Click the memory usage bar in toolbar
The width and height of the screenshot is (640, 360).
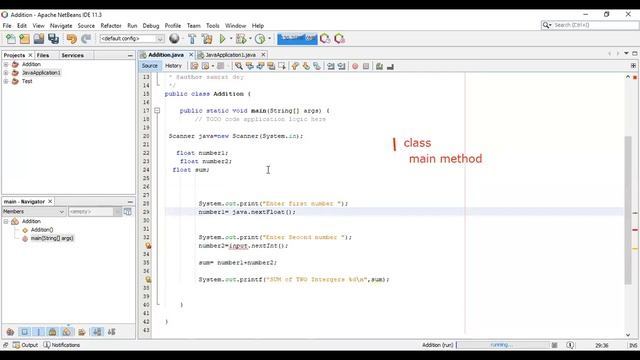coord(297,38)
